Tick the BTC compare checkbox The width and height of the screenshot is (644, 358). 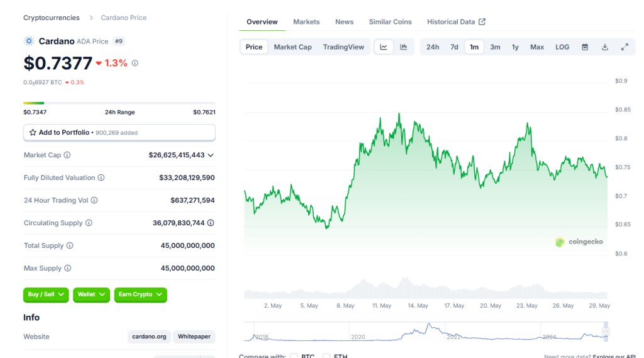(x=294, y=356)
